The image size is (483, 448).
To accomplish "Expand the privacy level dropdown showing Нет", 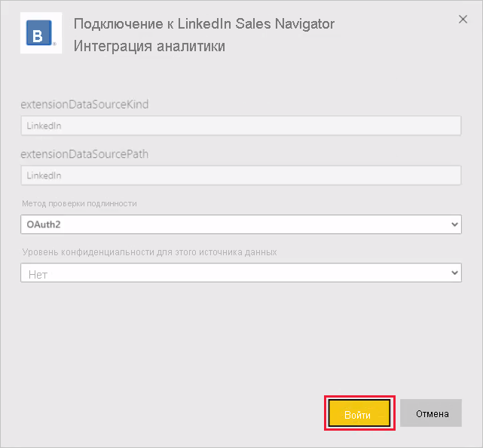I will click(x=241, y=273).
